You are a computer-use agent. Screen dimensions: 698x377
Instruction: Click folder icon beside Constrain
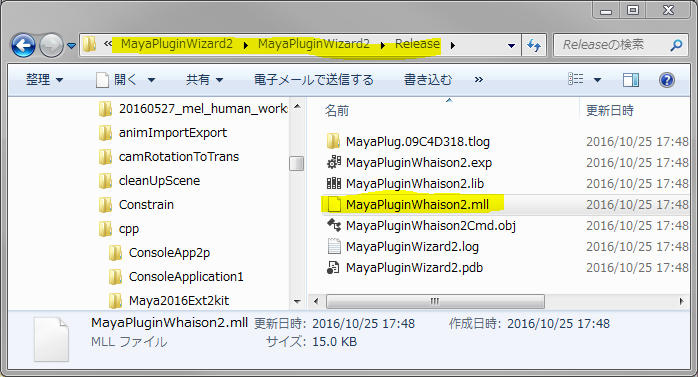[106, 205]
